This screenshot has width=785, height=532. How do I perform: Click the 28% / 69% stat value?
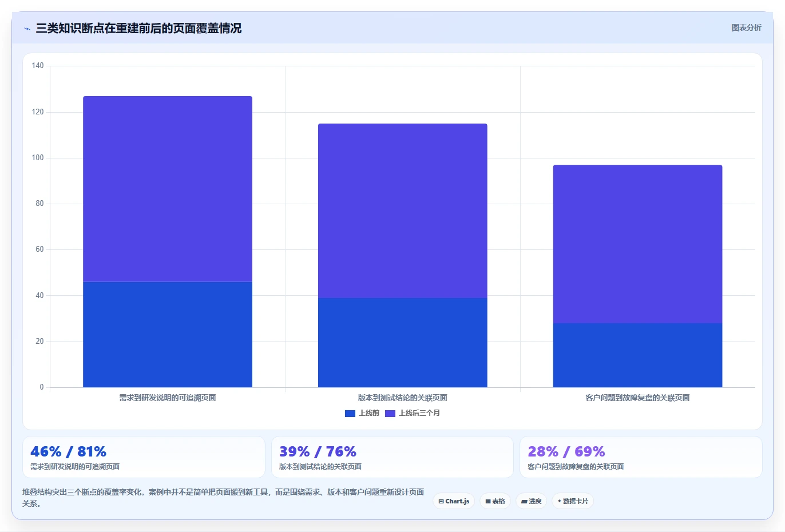[x=566, y=451]
